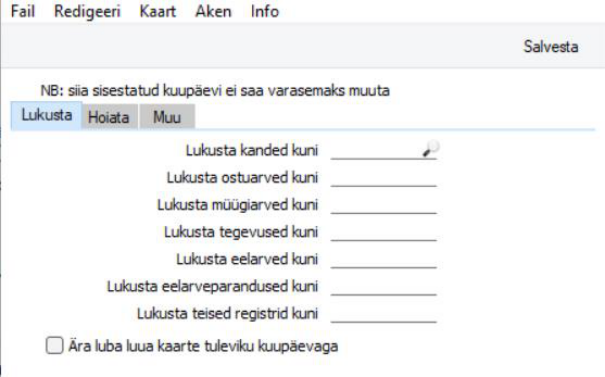
Task: Click the magnifier lookup icon in Lukusta kanded kuni
Action: click(431, 149)
